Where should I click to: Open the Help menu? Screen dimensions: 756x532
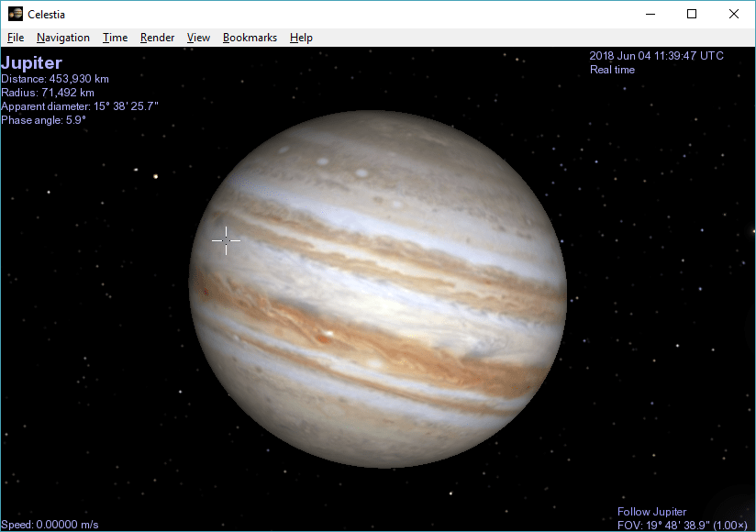(301, 38)
